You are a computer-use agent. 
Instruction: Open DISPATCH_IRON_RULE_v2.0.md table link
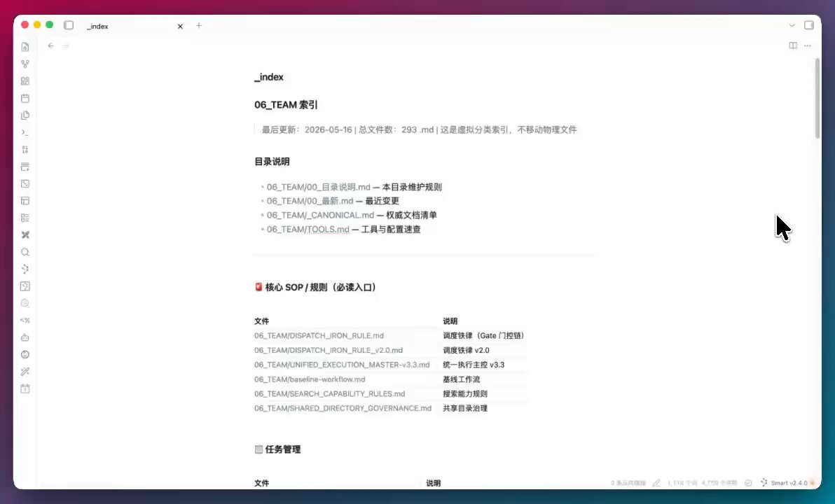[x=329, y=350]
